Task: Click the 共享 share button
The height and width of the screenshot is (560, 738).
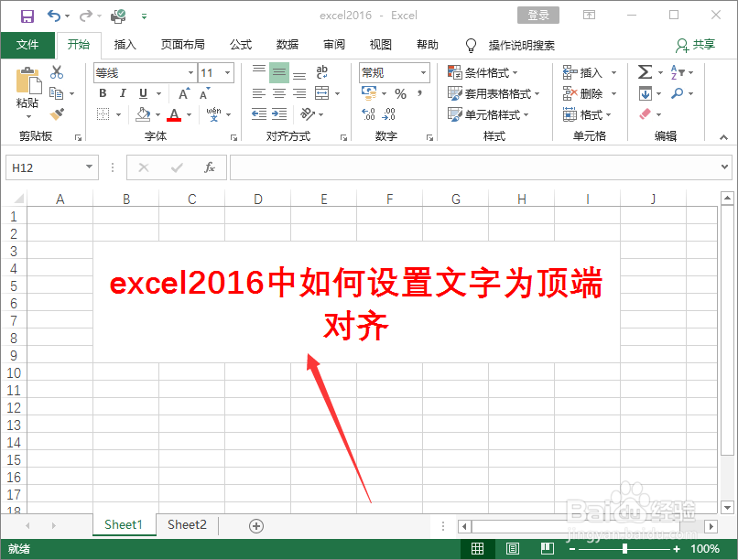Action: point(695,45)
